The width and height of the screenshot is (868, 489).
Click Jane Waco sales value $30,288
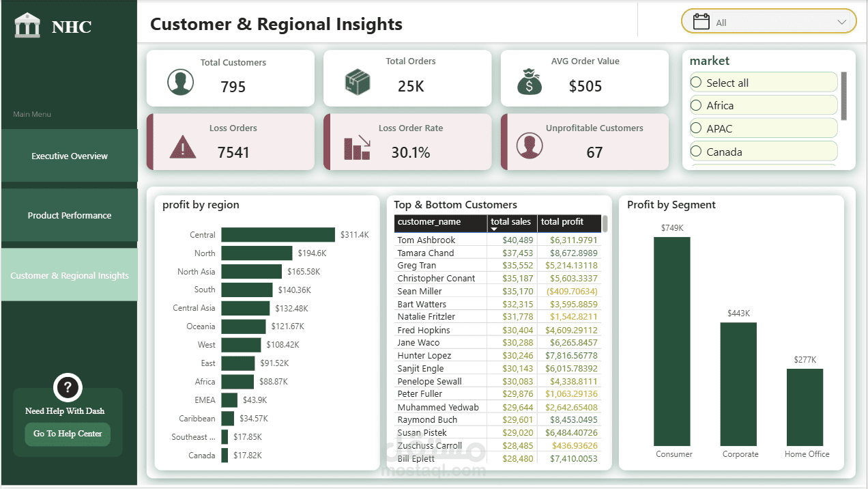click(x=519, y=342)
